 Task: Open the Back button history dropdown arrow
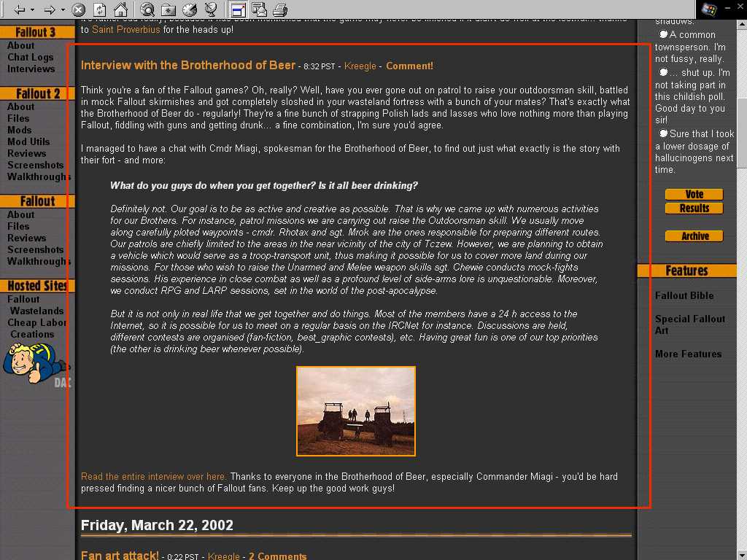coord(32,9)
